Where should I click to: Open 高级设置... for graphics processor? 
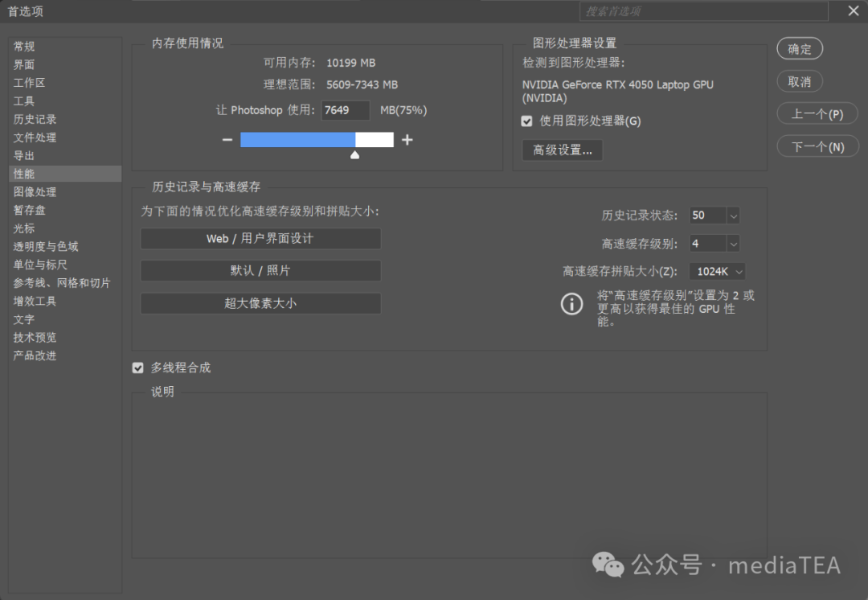point(563,150)
